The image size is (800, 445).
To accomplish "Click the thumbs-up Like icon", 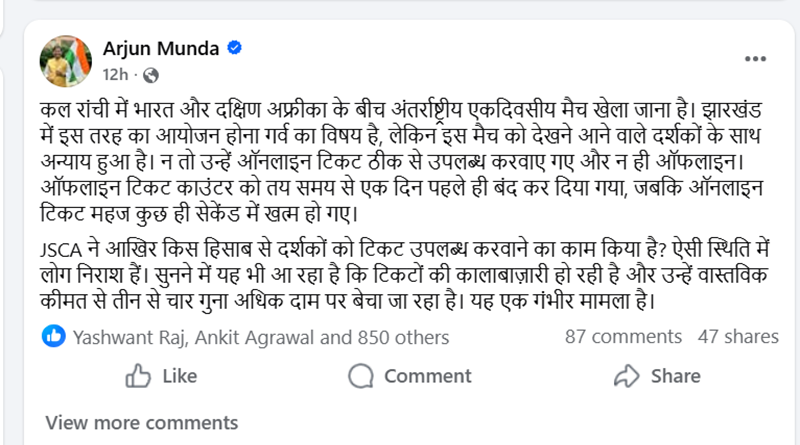I will 138,376.
